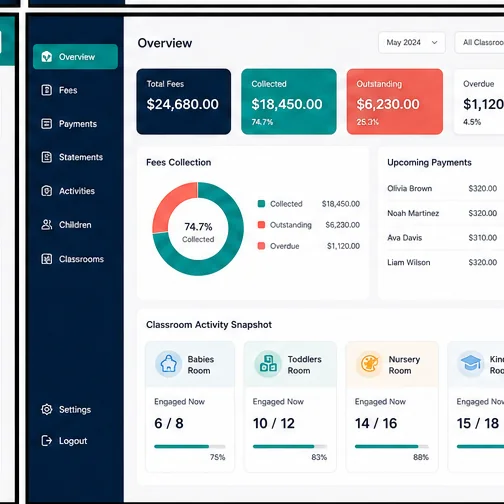Viewport: 504px width, 504px height.
Task: Click the 14 / 16 engaged count
Action: [x=376, y=423]
